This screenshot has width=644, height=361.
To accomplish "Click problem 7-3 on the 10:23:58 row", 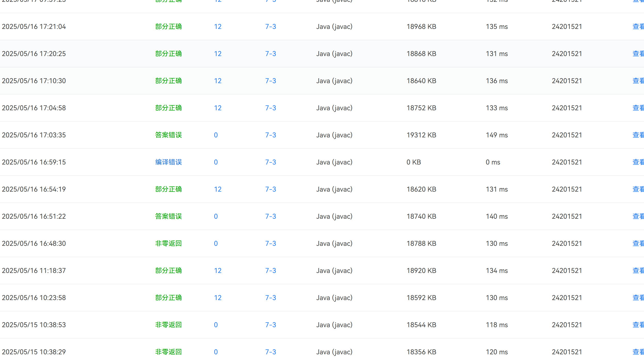I will click(x=271, y=298).
